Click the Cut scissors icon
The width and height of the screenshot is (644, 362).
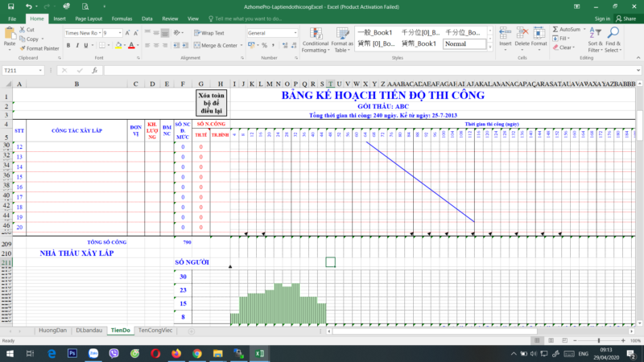(x=23, y=30)
